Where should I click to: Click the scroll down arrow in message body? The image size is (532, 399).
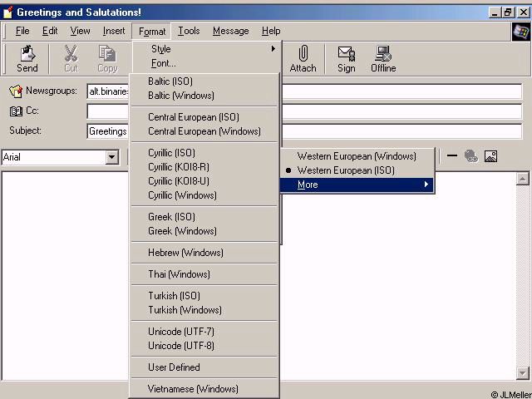(x=523, y=373)
